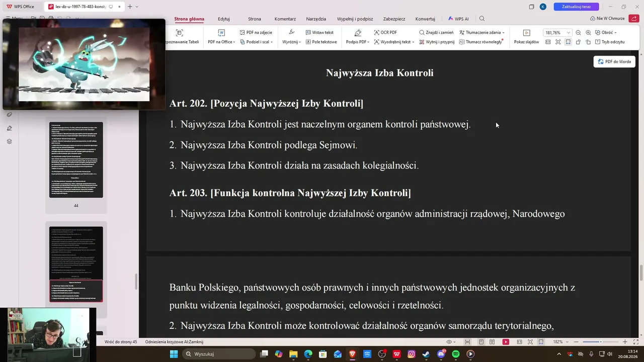The image size is (644, 362).
Task: Click the PDF do Worda button
Action: tap(614, 61)
